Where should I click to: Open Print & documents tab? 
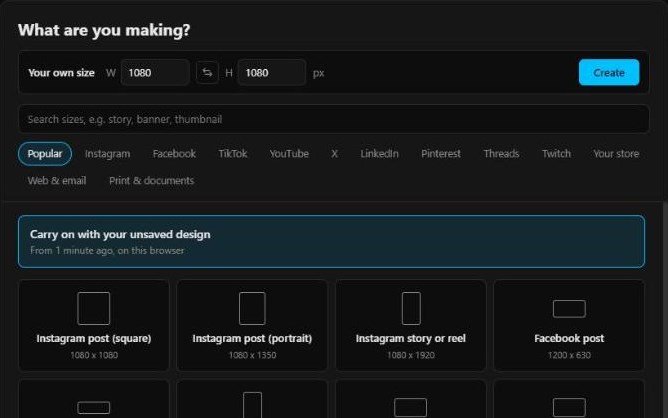pyautogui.click(x=151, y=181)
